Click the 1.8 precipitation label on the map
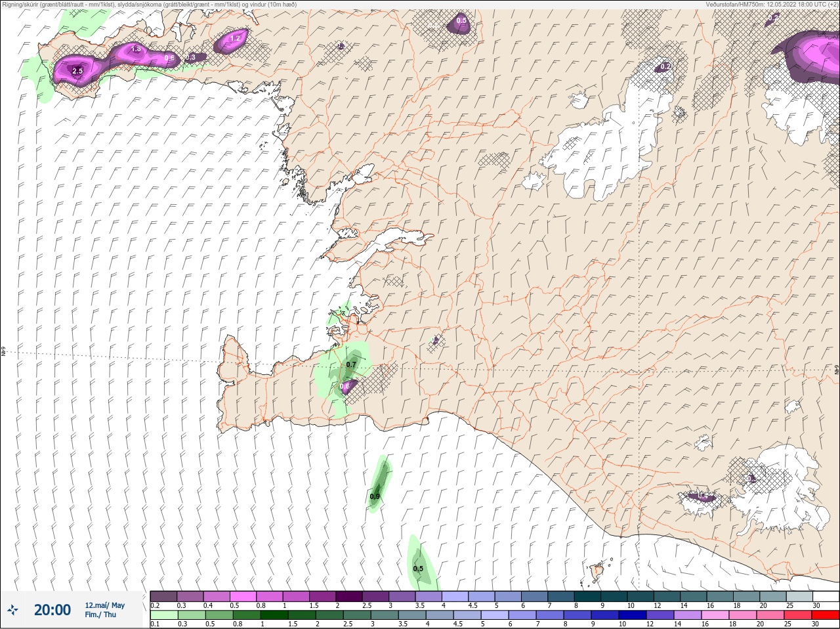This screenshot has height=629, width=840. (136, 49)
